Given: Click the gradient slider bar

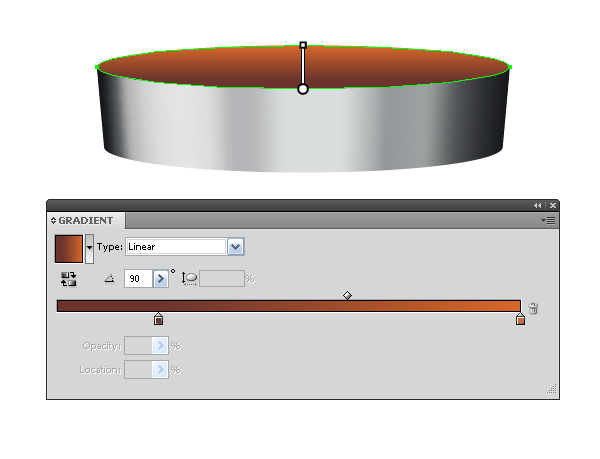Looking at the screenshot, I should tap(289, 306).
